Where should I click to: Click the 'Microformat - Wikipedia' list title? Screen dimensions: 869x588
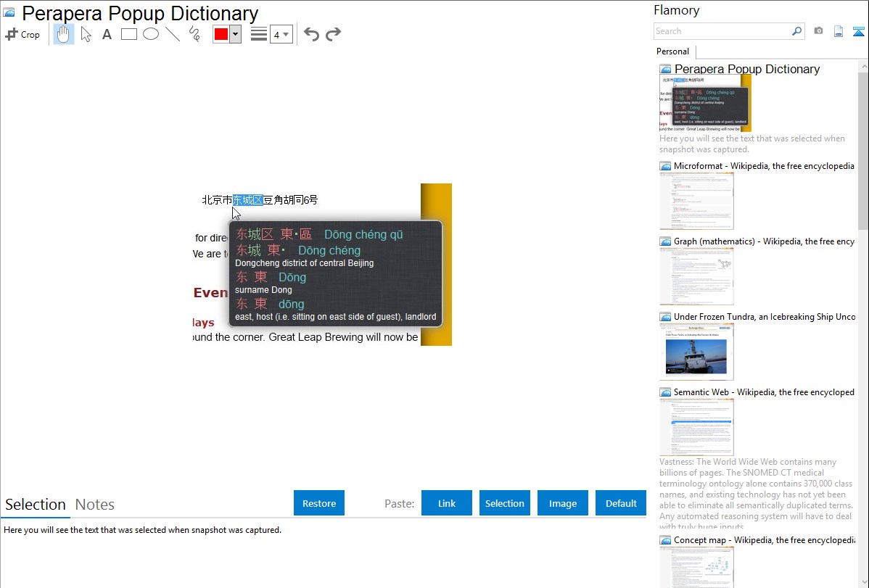(x=764, y=166)
